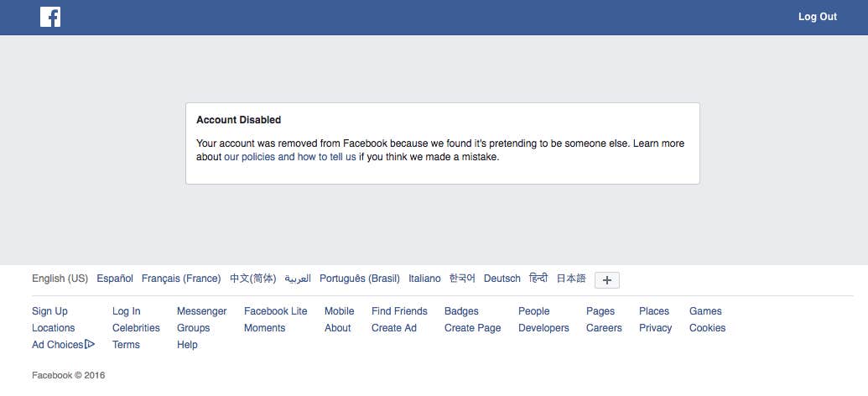868x396 pixels.
Task: View the Cookies policy link
Action: 707,328
